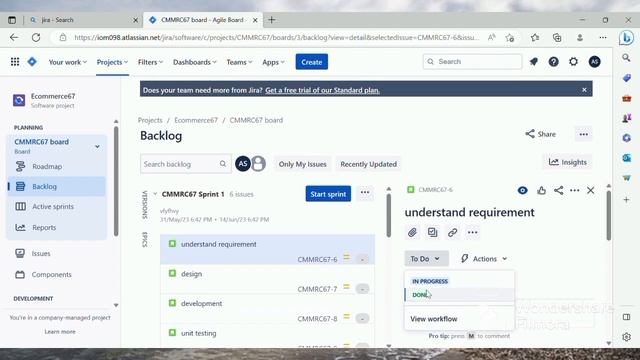The height and width of the screenshot is (360, 640).
Task: Filter by AS assignee avatar
Action: pos(243,164)
